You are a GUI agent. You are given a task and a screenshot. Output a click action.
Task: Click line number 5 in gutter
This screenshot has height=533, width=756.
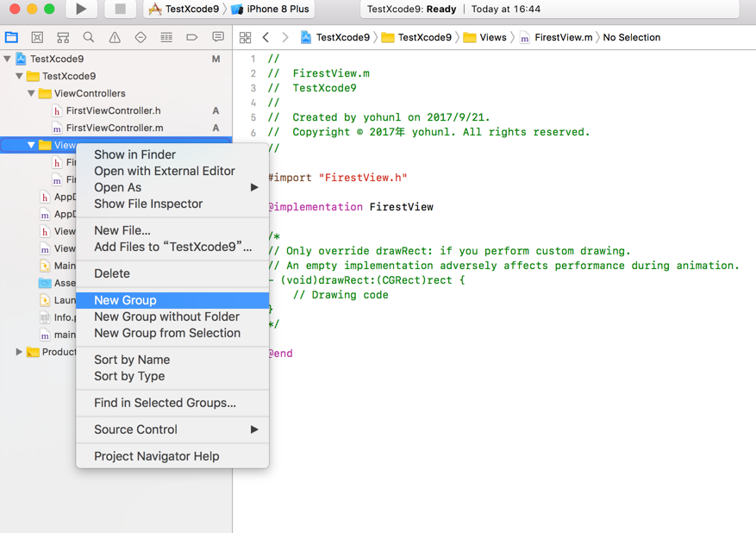(x=253, y=117)
